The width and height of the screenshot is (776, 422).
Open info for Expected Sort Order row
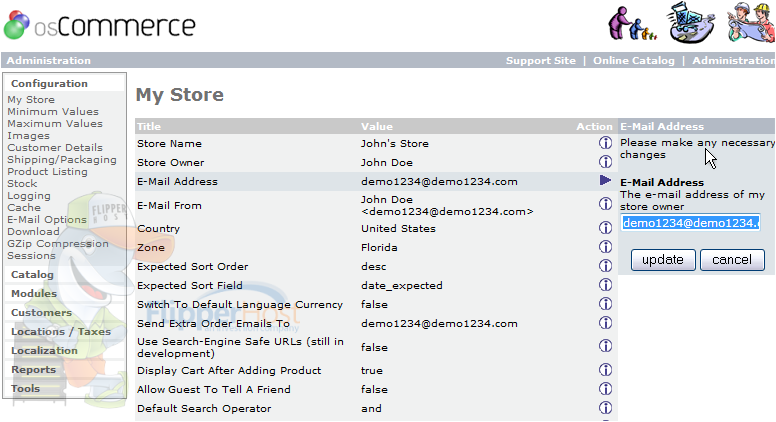click(x=605, y=266)
